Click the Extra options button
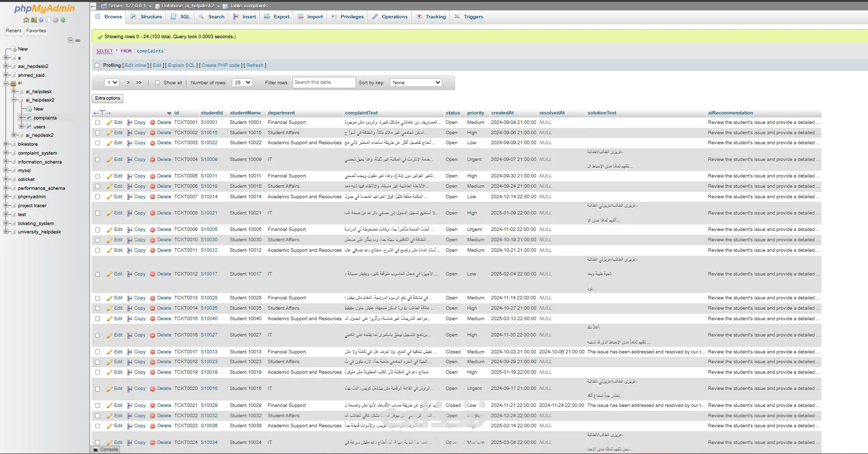The height and width of the screenshot is (454, 868). pyautogui.click(x=107, y=98)
